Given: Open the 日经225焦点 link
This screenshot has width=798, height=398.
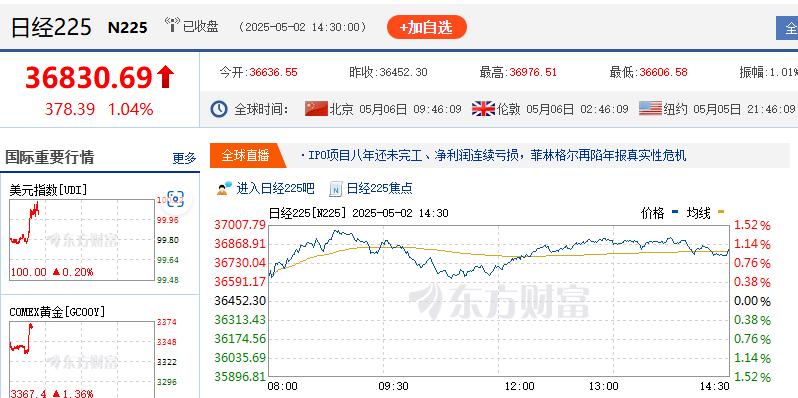Looking at the screenshot, I should (x=380, y=188).
